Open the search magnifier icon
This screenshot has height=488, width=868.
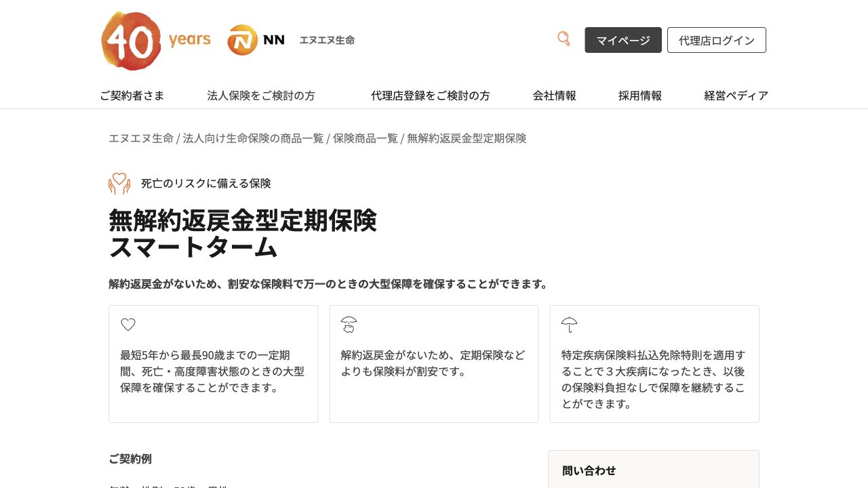(564, 39)
